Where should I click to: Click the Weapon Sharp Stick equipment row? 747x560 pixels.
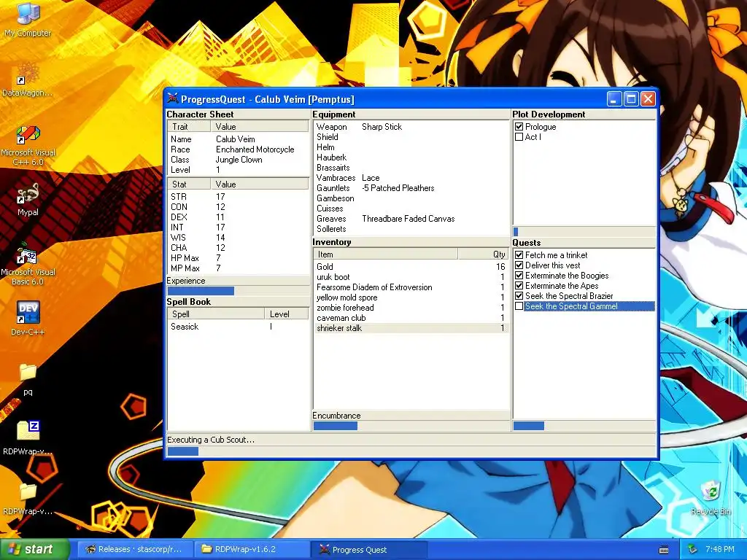point(411,127)
